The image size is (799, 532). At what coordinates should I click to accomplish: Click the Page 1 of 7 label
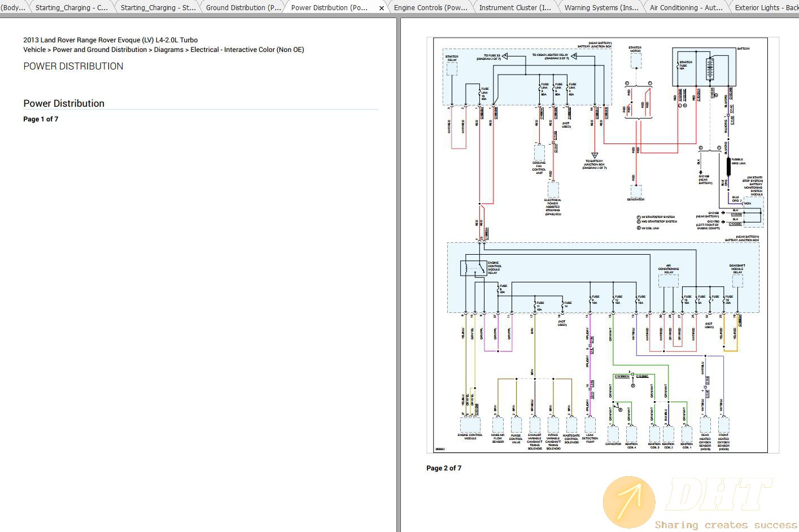41,119
